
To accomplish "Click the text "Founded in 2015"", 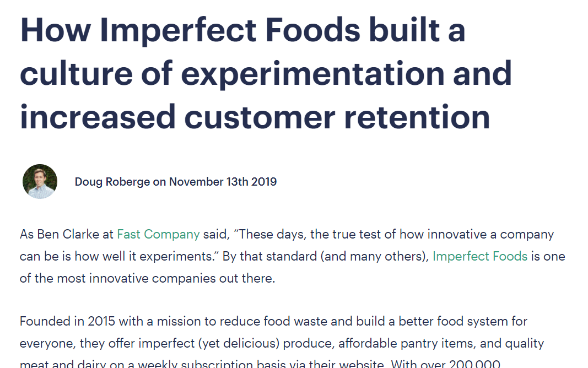I will click(x=60, y=321).
